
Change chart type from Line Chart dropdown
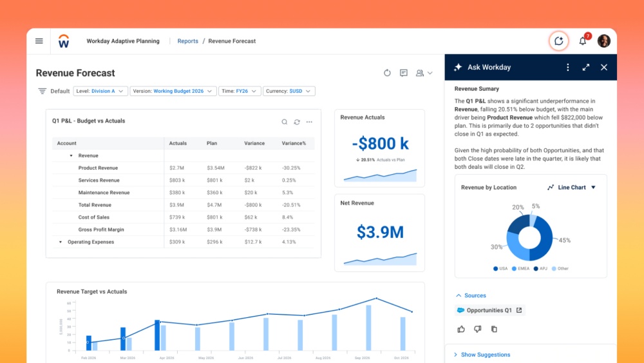coord(572,188)
